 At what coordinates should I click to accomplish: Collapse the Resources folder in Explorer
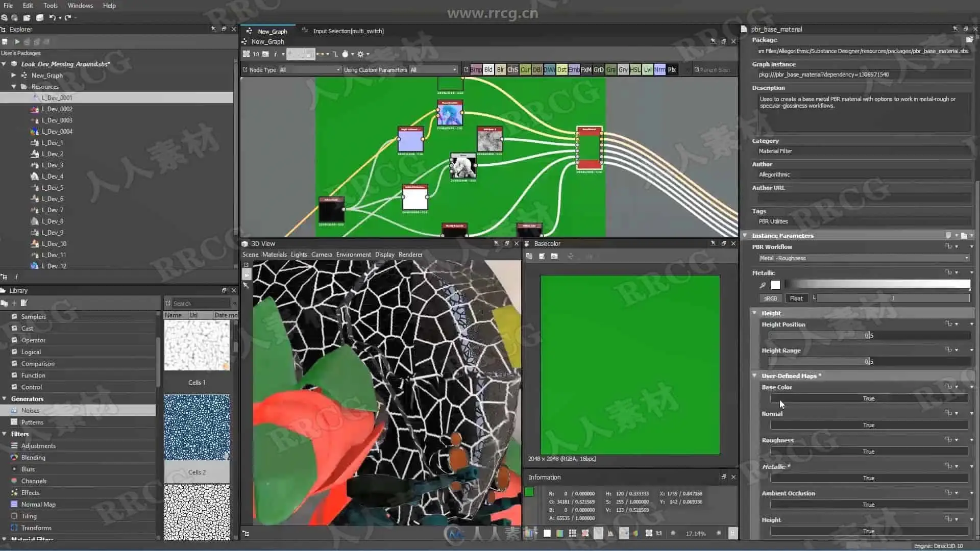(x=14, y=87)
